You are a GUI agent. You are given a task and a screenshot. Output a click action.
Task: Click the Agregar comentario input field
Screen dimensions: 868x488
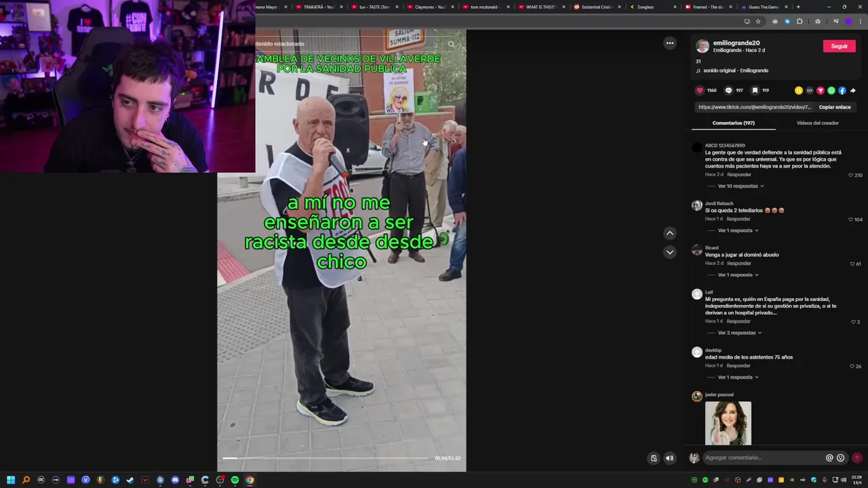coord(763,458)
